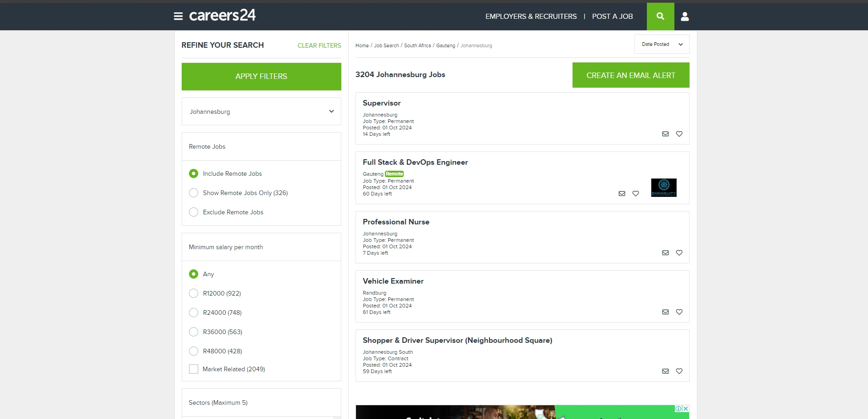Email the Supervisor job via envelope icon

665,134
